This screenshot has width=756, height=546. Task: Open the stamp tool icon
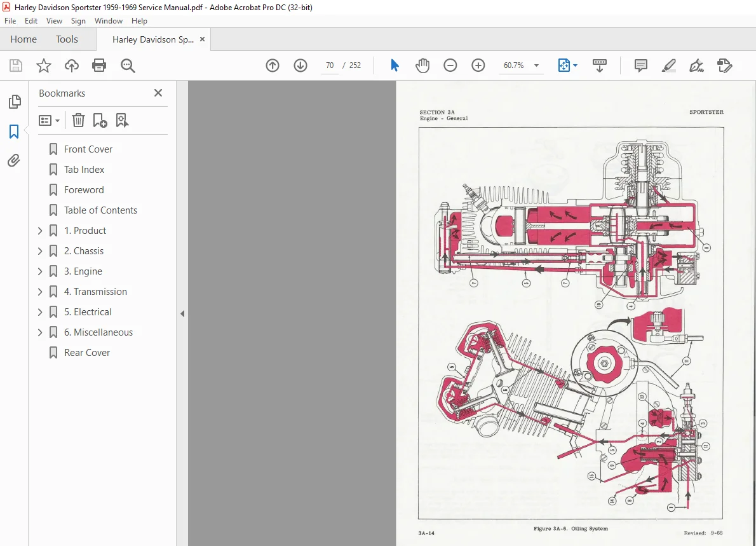click(x=725, y=65)
